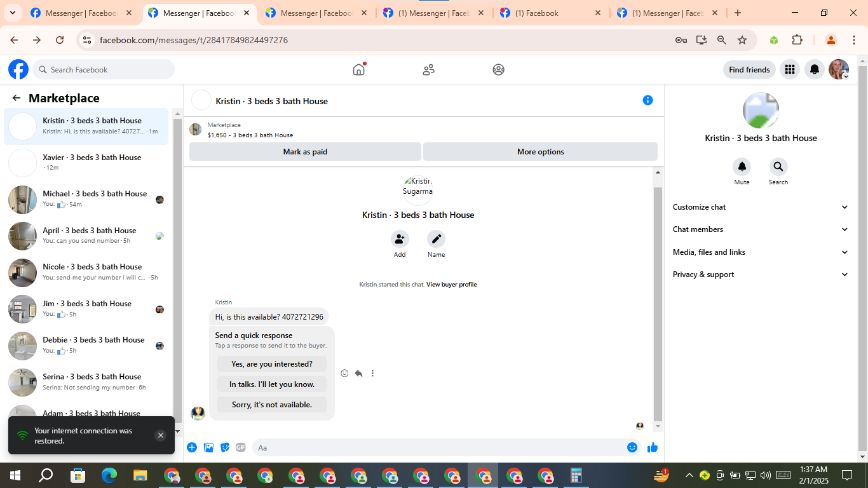
Task: Open Debbie's 3 beds 3 bath conversation
Action: [x=86, y=346]
